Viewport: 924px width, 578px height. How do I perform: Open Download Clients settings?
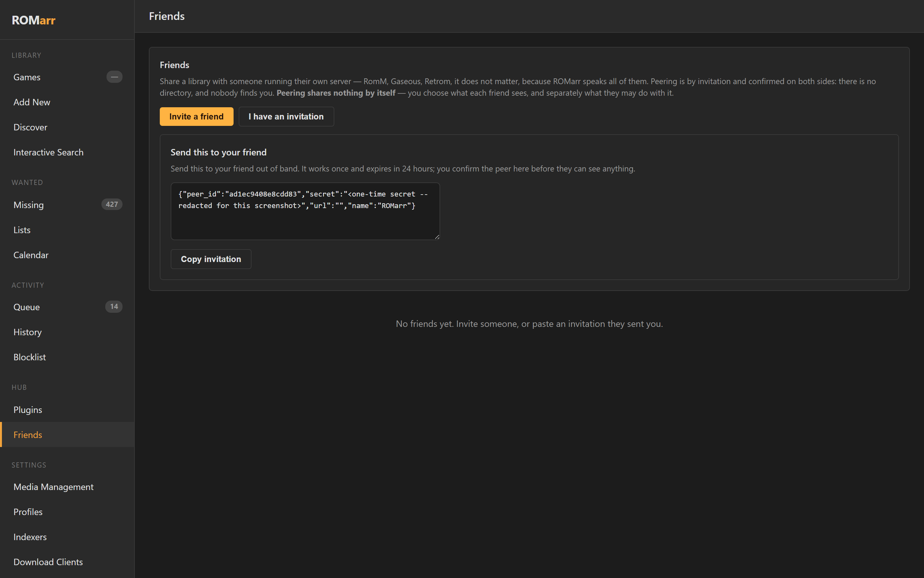(x=67, y=562)
